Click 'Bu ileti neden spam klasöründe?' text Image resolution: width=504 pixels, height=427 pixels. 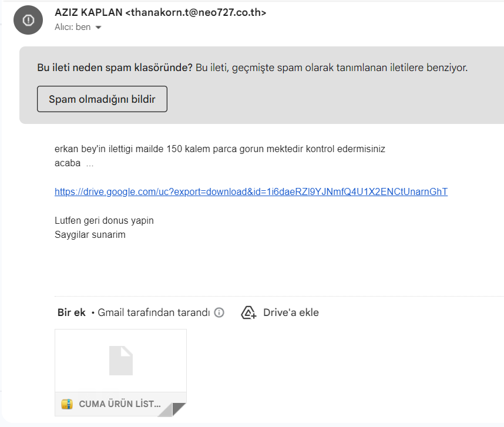click(115, 68)
